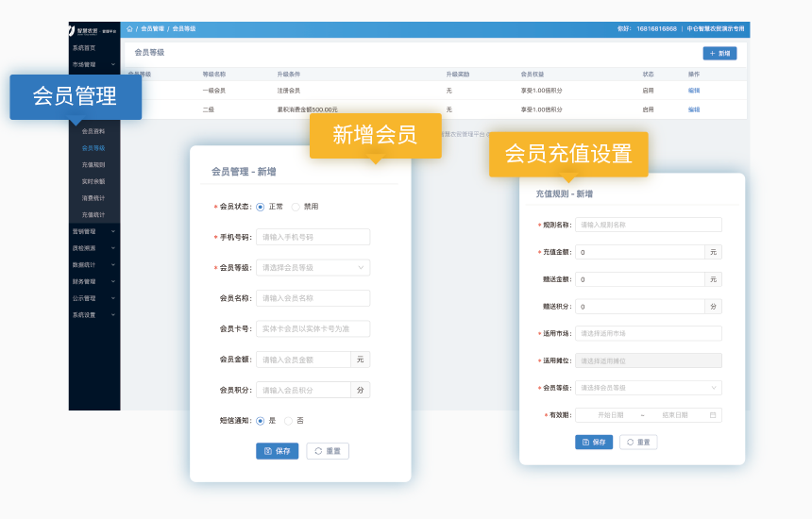
Task: Select 正常 for 会员状态
Action: click(x=261, y=207)
